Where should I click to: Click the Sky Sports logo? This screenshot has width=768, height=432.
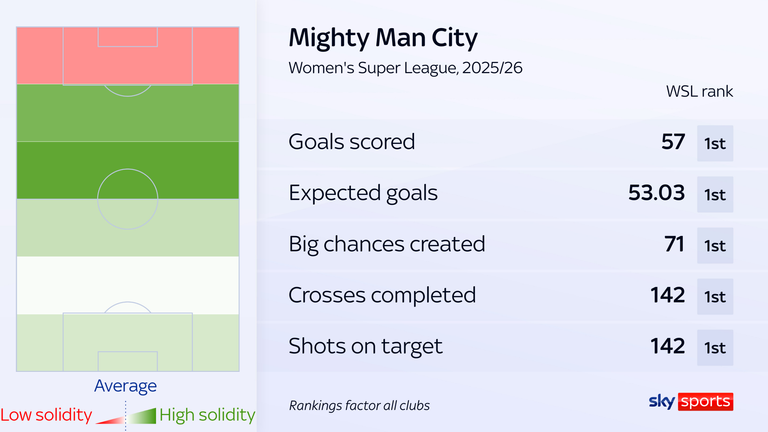691,401
